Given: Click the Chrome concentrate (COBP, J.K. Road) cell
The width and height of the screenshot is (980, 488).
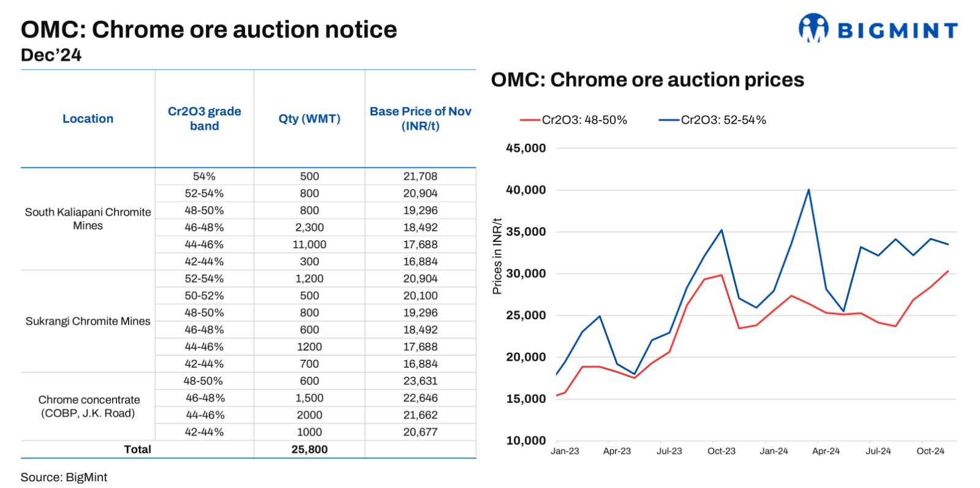Looking at the screenshot, I should [x=88, y=407].
